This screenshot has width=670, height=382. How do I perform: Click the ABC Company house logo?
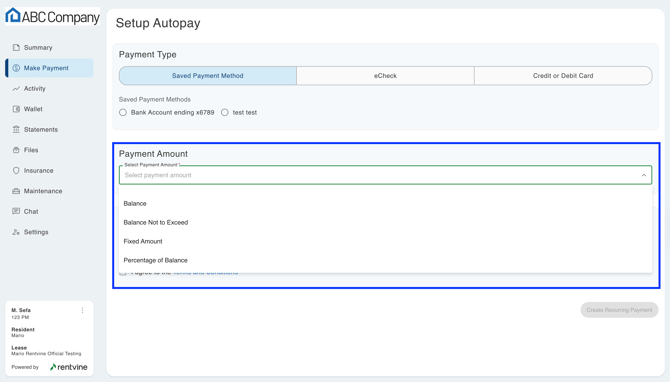coord(13,15)
